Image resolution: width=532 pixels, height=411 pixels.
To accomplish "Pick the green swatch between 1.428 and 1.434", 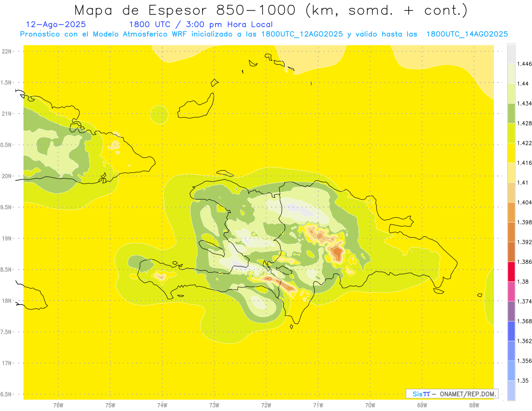I will tap(511, 113).
